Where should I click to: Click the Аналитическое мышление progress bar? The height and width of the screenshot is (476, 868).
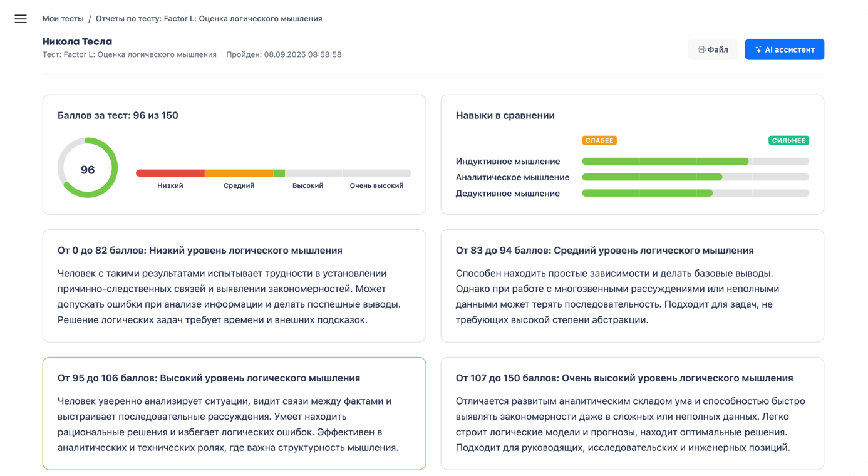coord(695,177)
